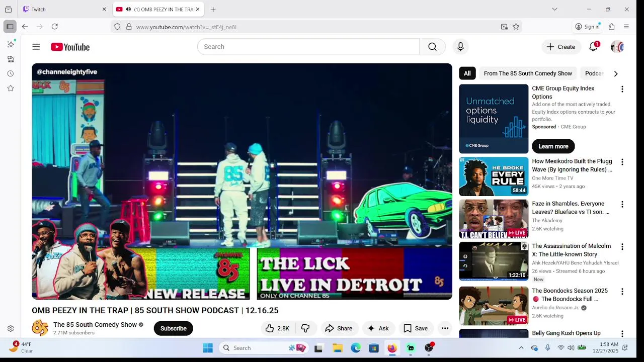Go back with the browser back arrow
The height and width of the screenshot is (362, 644).
click(x=25, y=27)
